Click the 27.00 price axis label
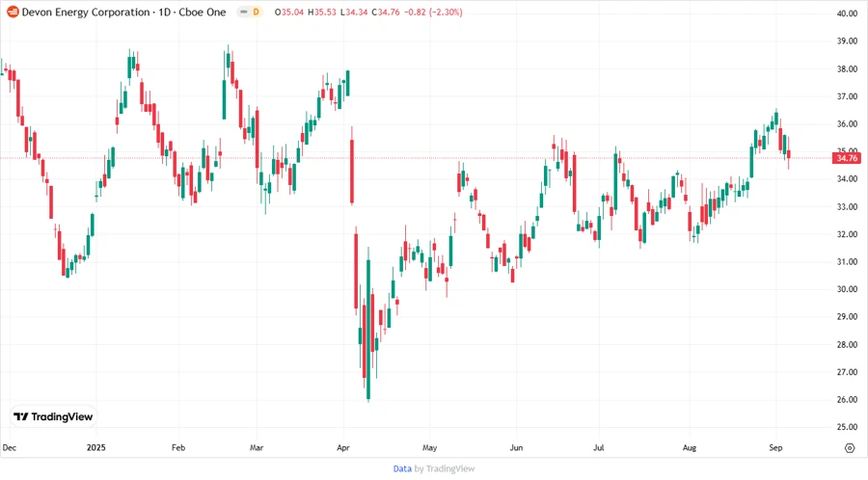 (x=847, y=372)
